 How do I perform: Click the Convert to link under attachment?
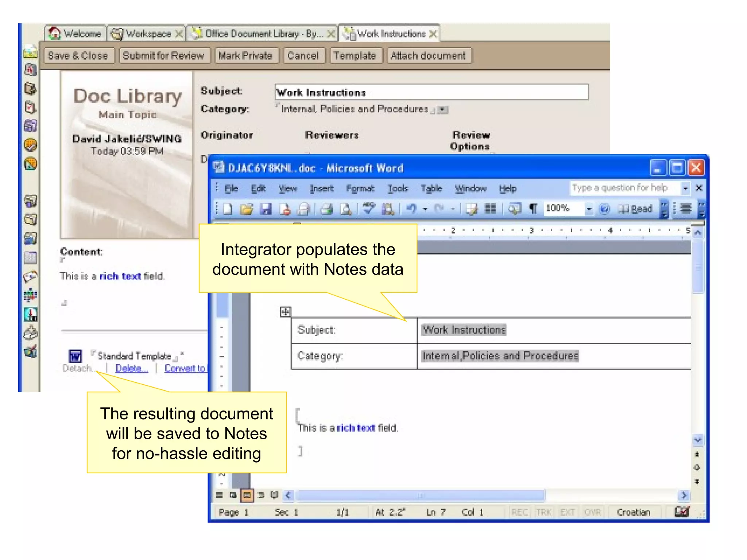(x=185, y=369)
